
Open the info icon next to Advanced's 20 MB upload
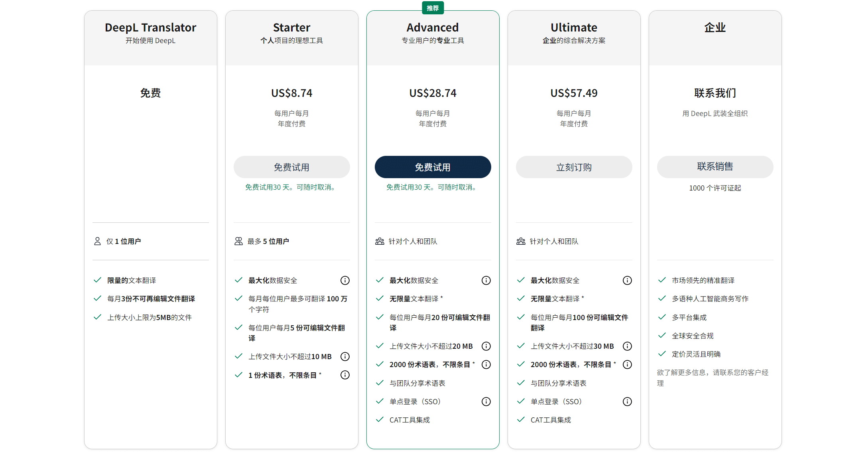click(x=486, y=346)
